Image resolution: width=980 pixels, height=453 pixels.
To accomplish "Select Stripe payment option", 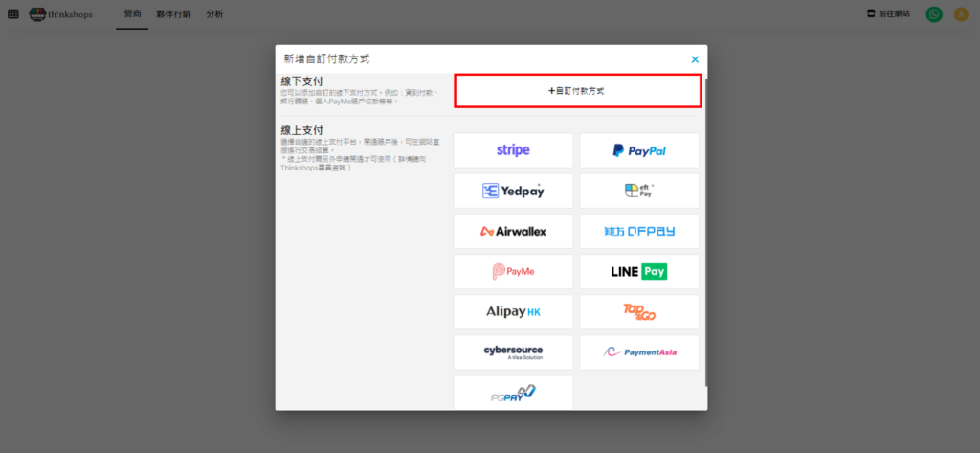I will click(x=513, y=150).
